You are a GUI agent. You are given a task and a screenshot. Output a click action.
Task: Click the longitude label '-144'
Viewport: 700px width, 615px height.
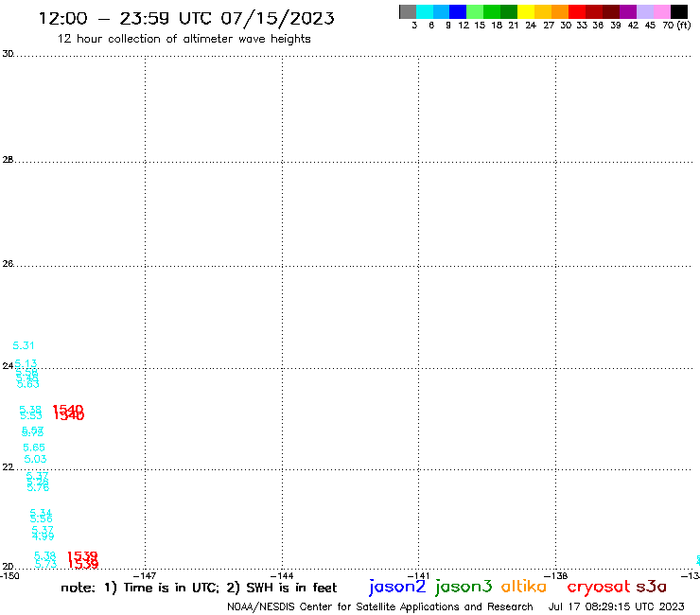click(x=282, y=576)
